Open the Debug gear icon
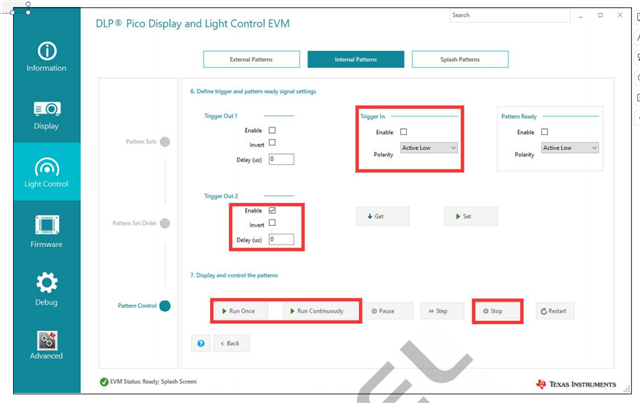Image resolution: width=640 pixels, height=403 pixels. click(x=47, y=283)
